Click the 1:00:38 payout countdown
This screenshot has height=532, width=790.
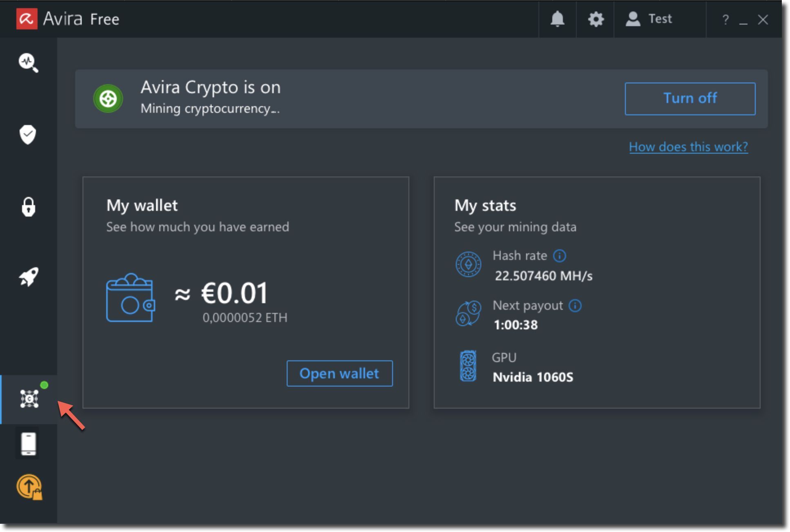[516, 325]
